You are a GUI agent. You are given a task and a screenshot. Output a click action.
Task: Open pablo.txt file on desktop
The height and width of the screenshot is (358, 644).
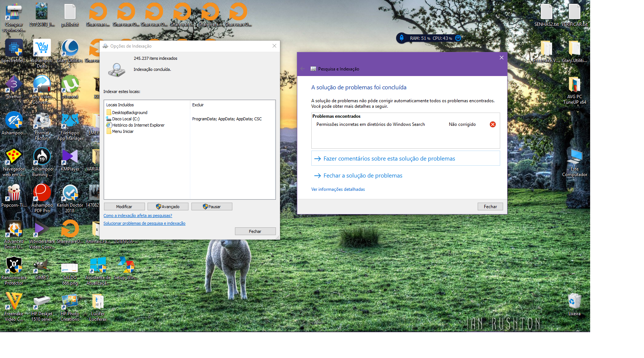70,15
